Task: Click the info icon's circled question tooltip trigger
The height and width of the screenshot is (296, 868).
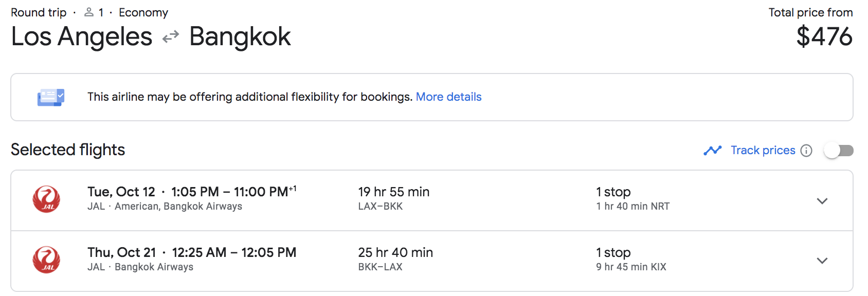Action: pyautogui.click(x=807, y=150)
